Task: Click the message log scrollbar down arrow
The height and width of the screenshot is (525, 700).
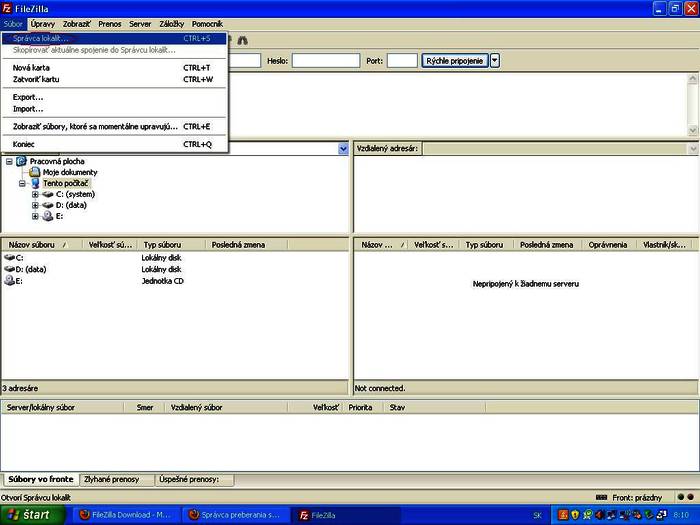Action: pyautogui.click(x=693, y=130)
